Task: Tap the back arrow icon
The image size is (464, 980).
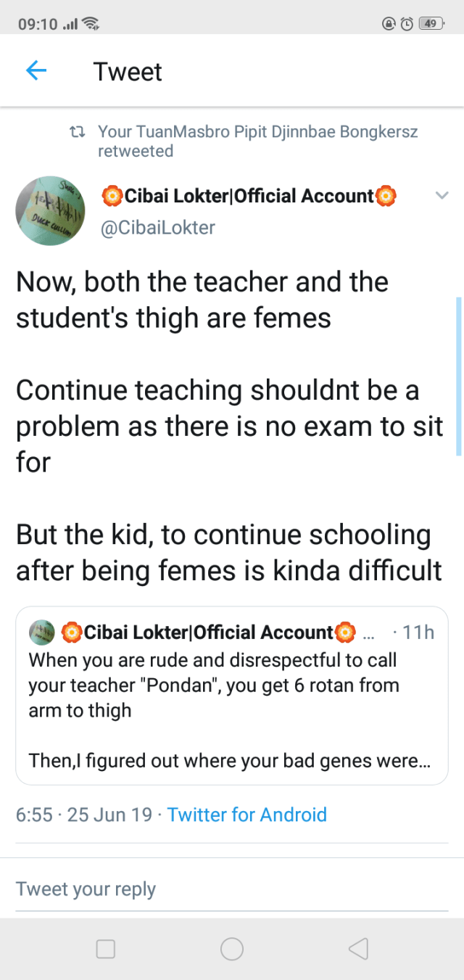Action: tap(36, 71)
